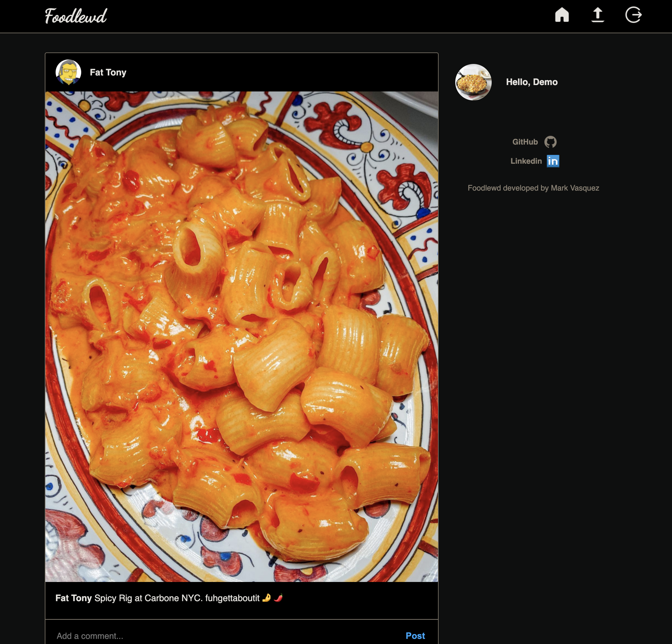672x644 pixels.
Task: Click bold Fat Tony name in caption
Action: click(74, 598)
